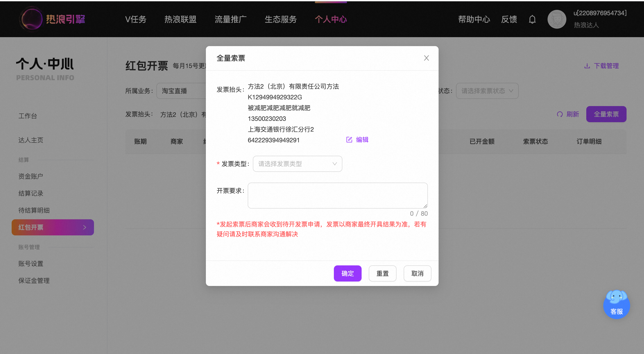Viewport: 644px width, 354px height.
Task: Click the 0 / 80 character counter
Action: [x=418, y=213]
